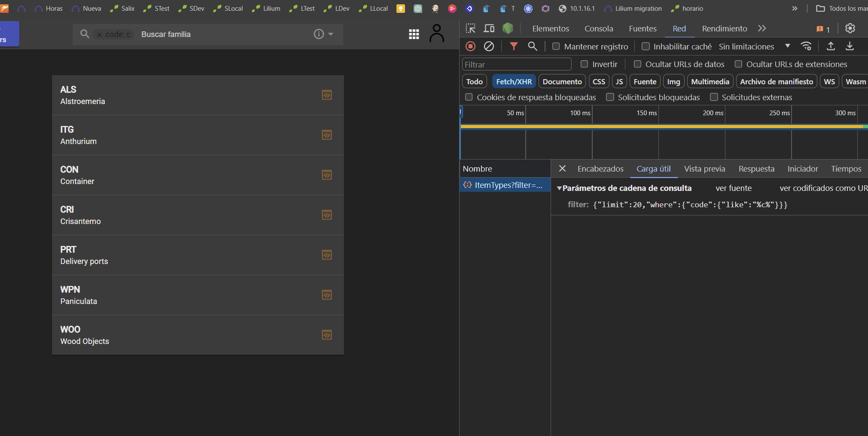Preview the PRT Delivery ports row
868x436 pixels.
tap(327, 255)
